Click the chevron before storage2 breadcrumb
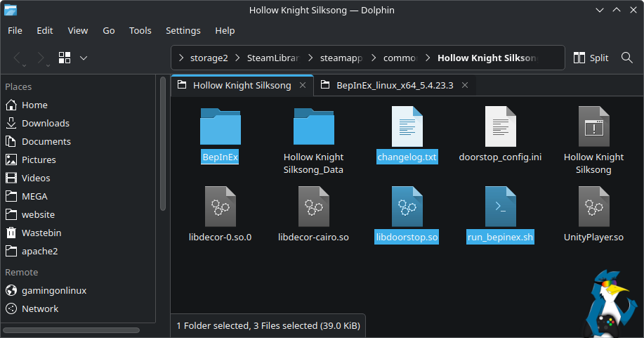 (x=181, y=58)
